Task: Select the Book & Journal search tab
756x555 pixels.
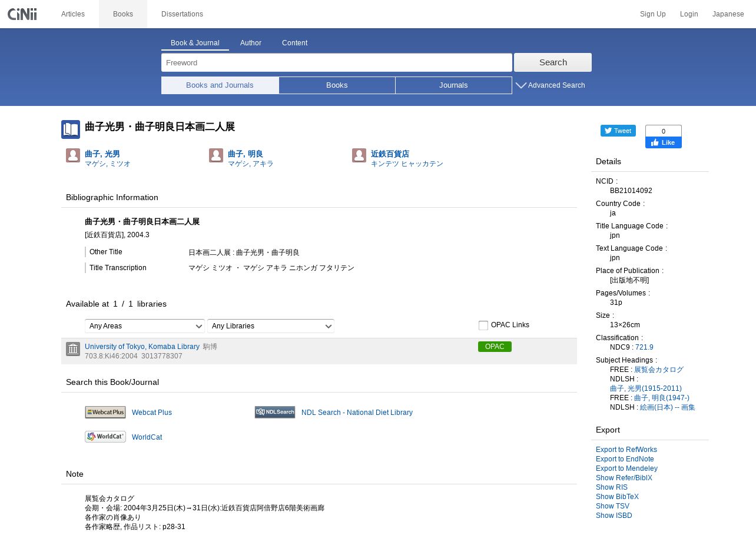Action: coord(195,43)
